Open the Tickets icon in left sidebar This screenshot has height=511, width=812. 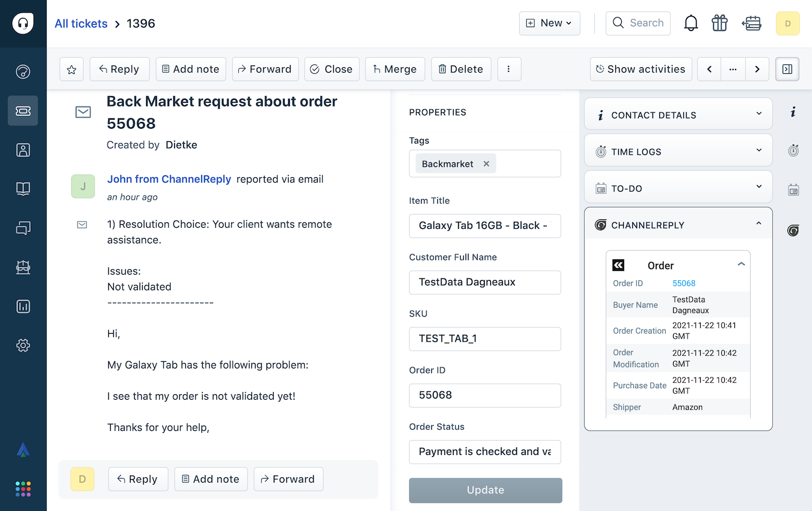pyautogui.click(x=23, y=111)
